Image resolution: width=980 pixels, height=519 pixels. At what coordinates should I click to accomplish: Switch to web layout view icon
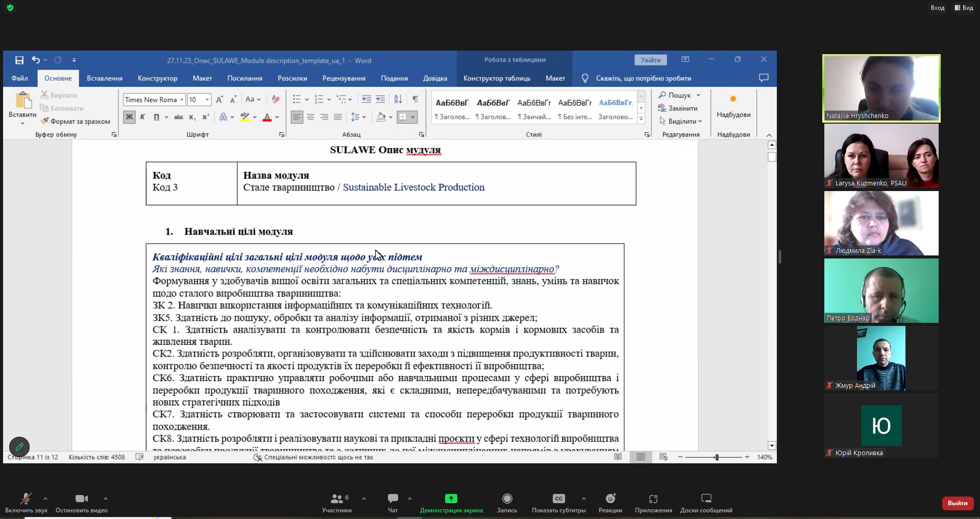pyautogui.click(x=664, y=457)
